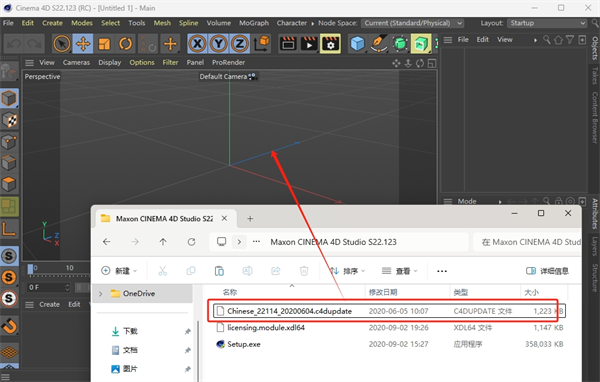Sort by 修改日期 column header

[x=383, y=292]
